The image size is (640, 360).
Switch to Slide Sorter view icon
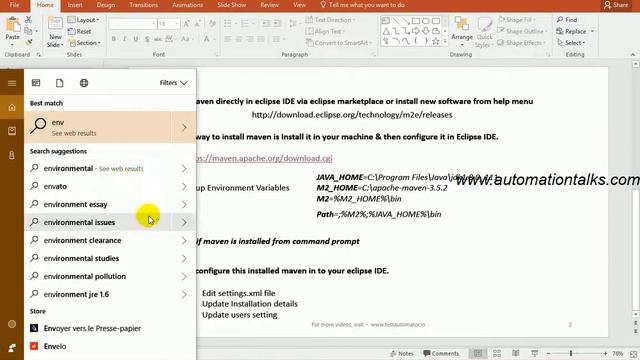tap(497, 353)
